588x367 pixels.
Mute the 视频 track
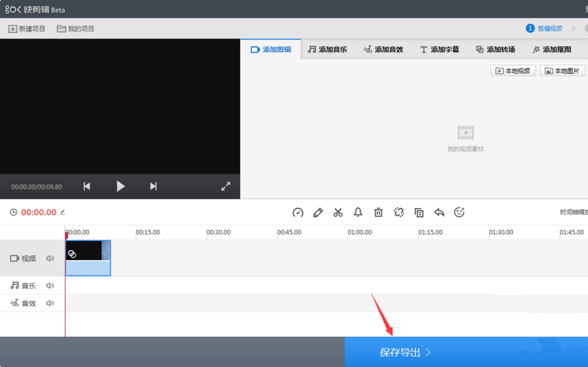coord(50,259)
